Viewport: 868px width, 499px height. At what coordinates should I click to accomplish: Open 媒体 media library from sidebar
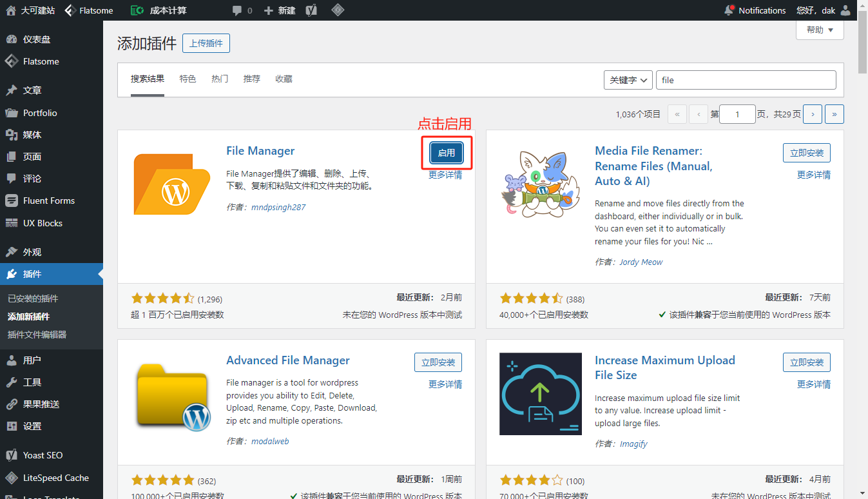pyautogui.click(x=32, y=135)
